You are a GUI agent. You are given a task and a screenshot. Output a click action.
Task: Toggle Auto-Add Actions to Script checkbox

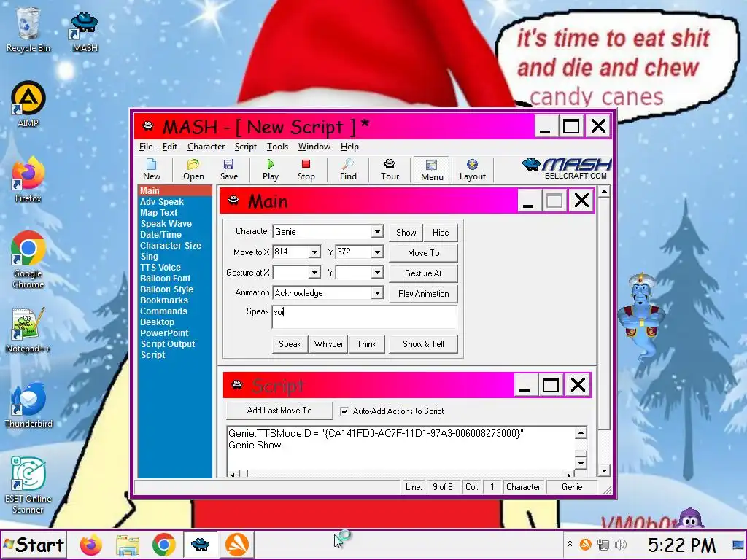pyautogui.click(x=344, y=411)
